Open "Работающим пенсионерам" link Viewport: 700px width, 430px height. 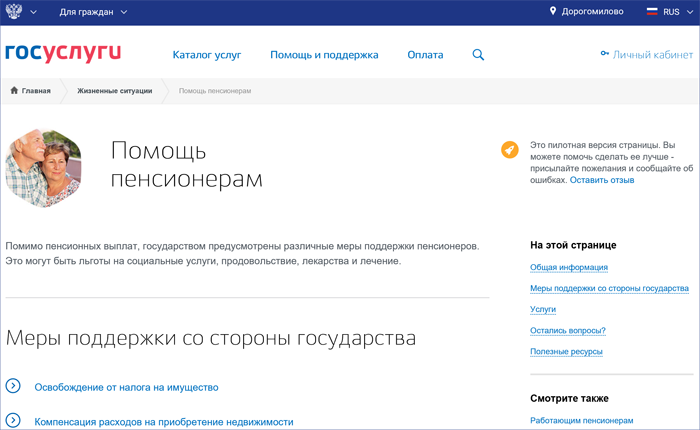(582, 420)
